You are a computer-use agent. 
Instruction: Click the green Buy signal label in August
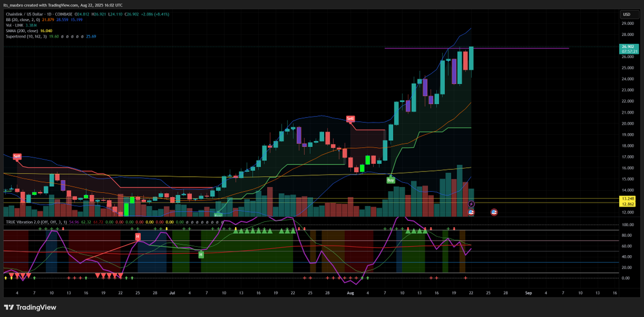[x=391, y=180]
